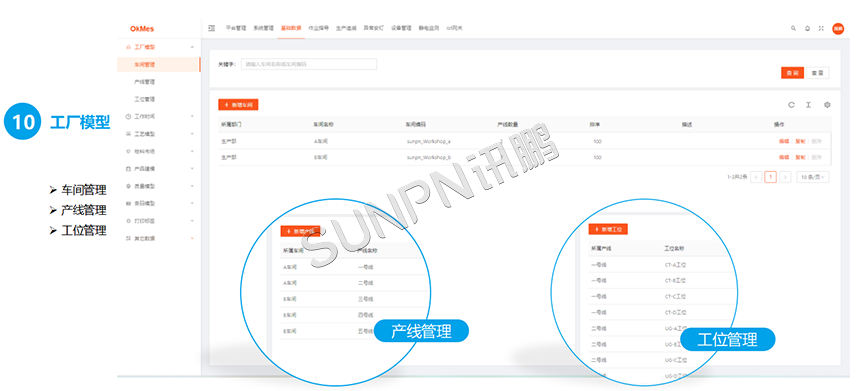This screenshot has height=391, width=860.
Task: Switch to the 基础数据 top tab
Action: click(x=291, y=28)
